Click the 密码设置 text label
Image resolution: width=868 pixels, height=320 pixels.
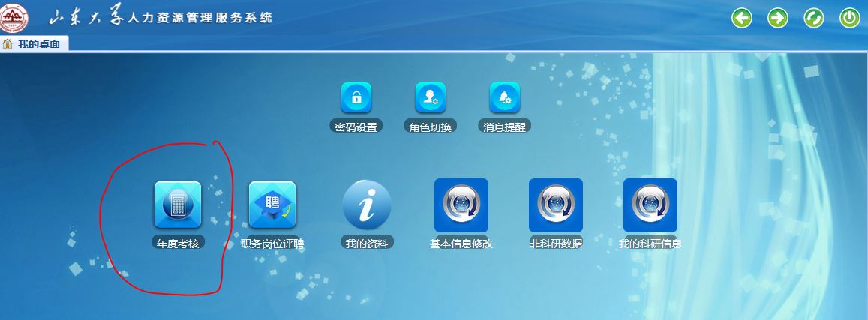click(x=356, y=127)
